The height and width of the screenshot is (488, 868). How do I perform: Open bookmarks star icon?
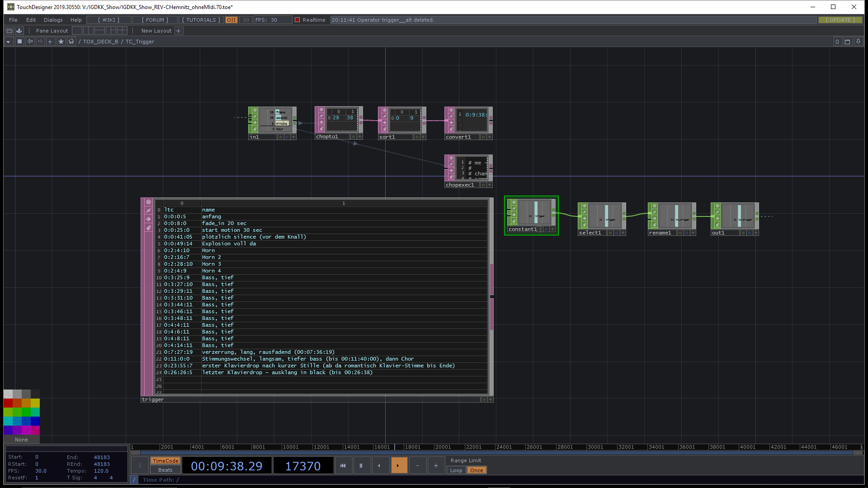tap(61, 42)
